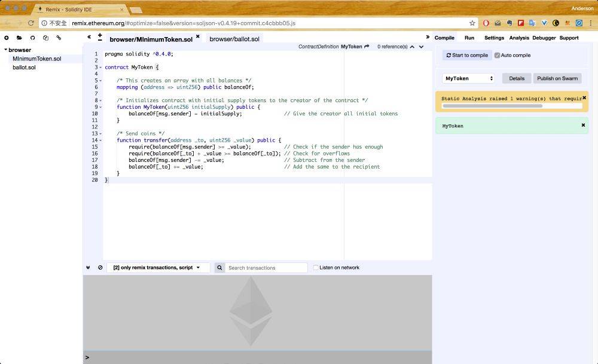
Task: Dismiss the static analysis warning box
Action: [x=584, y=97]
